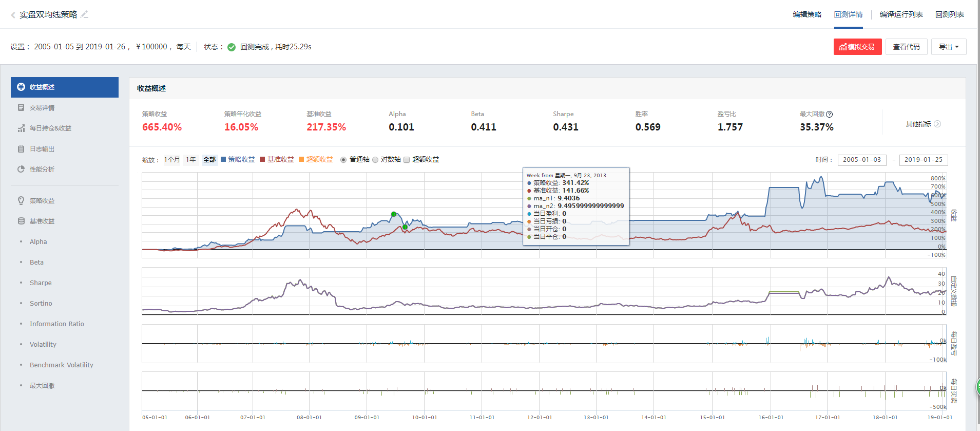The width and height of the screenshot is (980, 431).
Task: Enable the 超额收益 checkbox
Action: [x=407, y=160]
